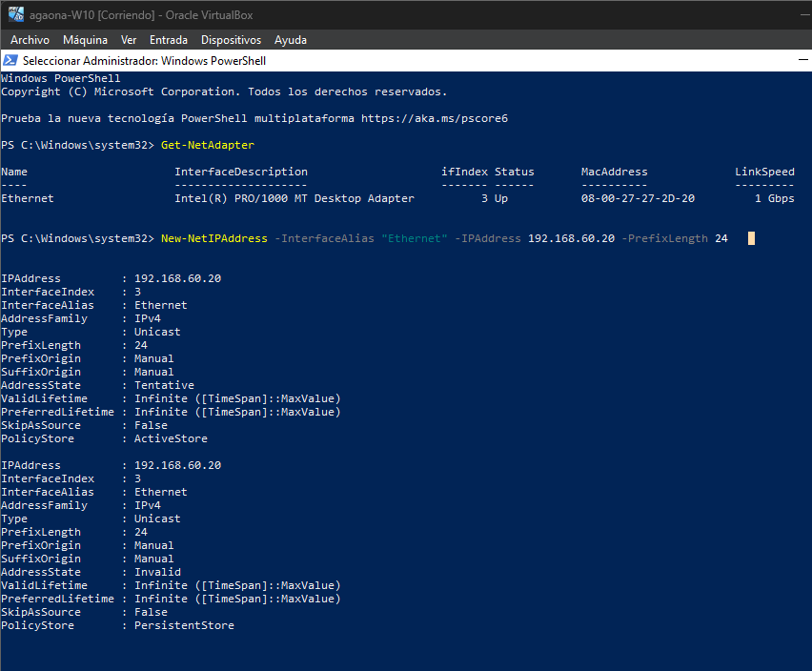Image resolution: width=812 pixels, height=671 pixels.
Task: Click the Intel(R) PRO/1000 MT Desktop Adapter text
Action: 294,198
